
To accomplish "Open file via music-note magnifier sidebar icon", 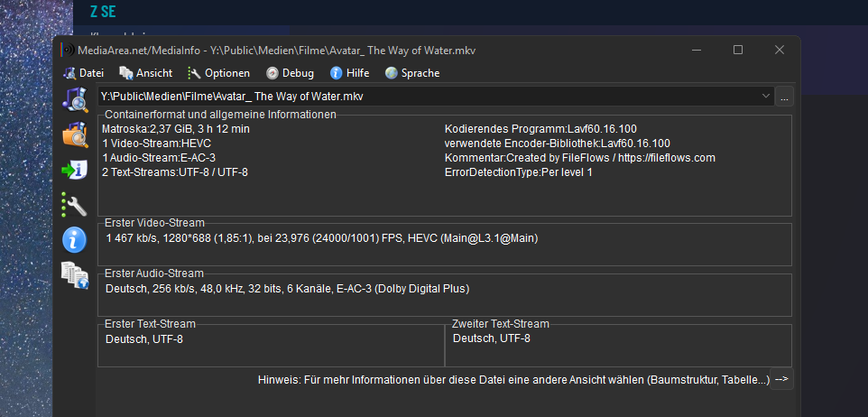I will coord(75,99).
